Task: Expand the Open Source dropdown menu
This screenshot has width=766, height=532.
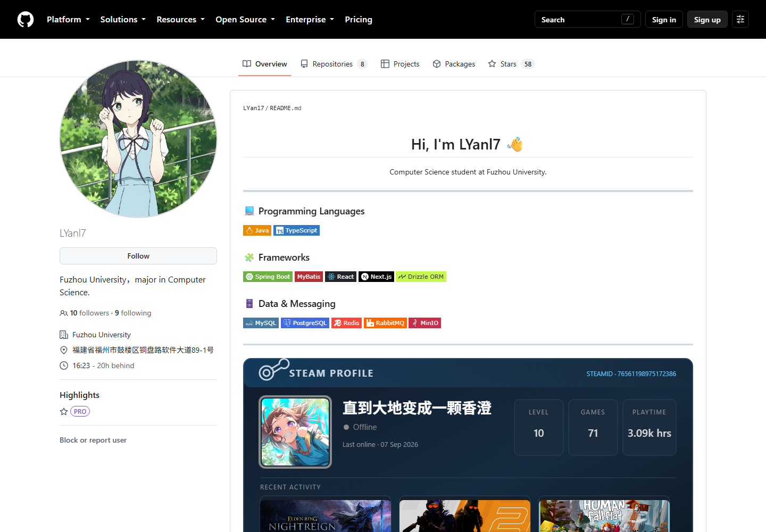Action: click(x=245, y=20)
